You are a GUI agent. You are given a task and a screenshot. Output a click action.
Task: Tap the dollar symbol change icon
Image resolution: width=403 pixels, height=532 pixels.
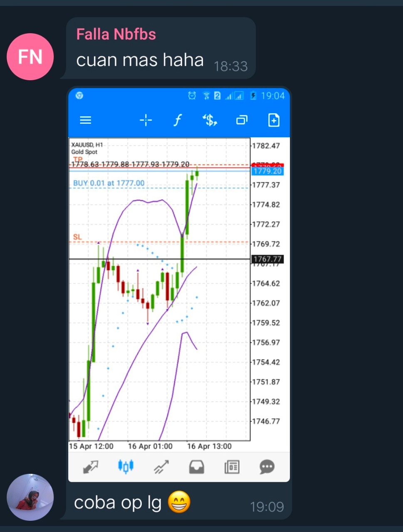(x=210, y=121)
